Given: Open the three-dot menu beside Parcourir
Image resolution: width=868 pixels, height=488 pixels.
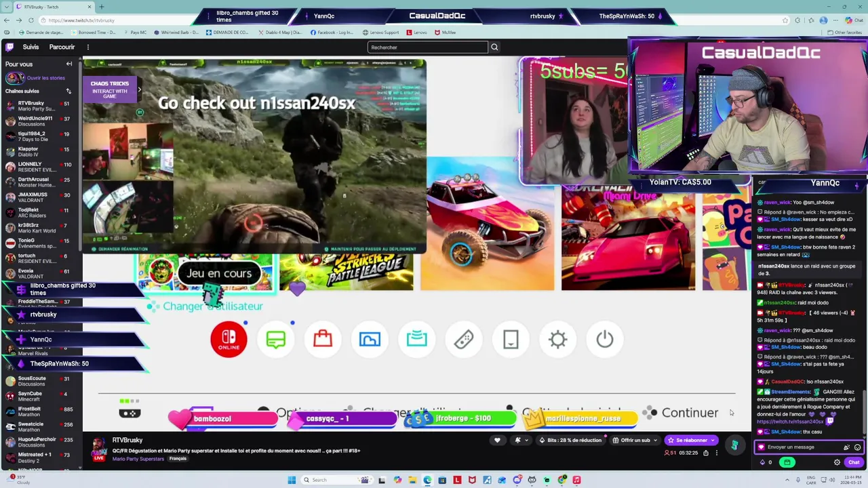Looking at the screenshot, I should pyautogui.click(x=89, y=47).
